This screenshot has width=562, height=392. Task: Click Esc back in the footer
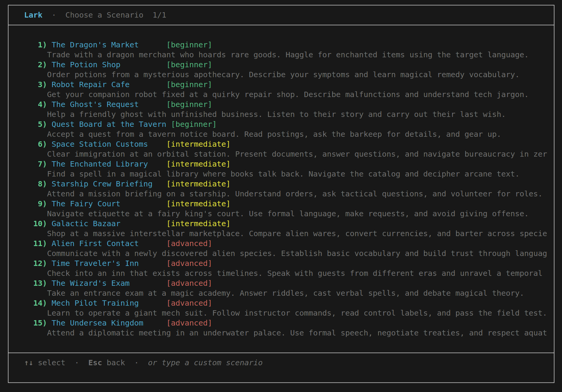[107, 363]
